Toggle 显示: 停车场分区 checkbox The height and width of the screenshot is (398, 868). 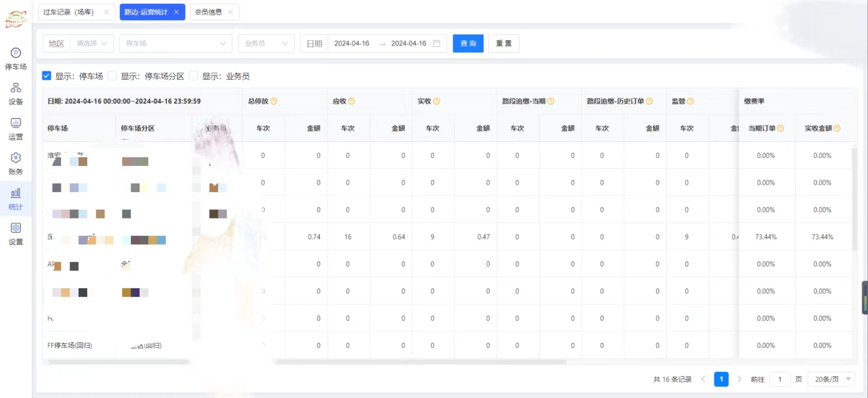coord(112,76)
